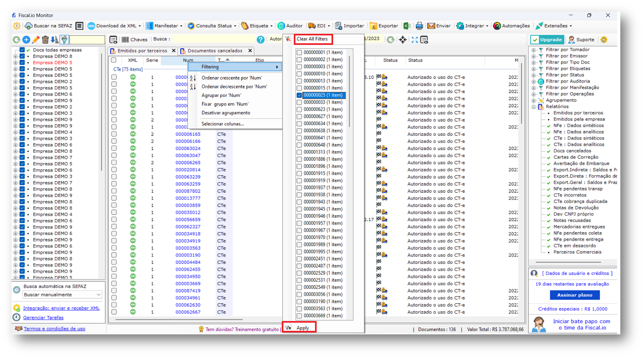Image resolution: width=644 pixels, height=358 pixels.
Task: Click the Automações gauge icon
Action: point(497,26)
